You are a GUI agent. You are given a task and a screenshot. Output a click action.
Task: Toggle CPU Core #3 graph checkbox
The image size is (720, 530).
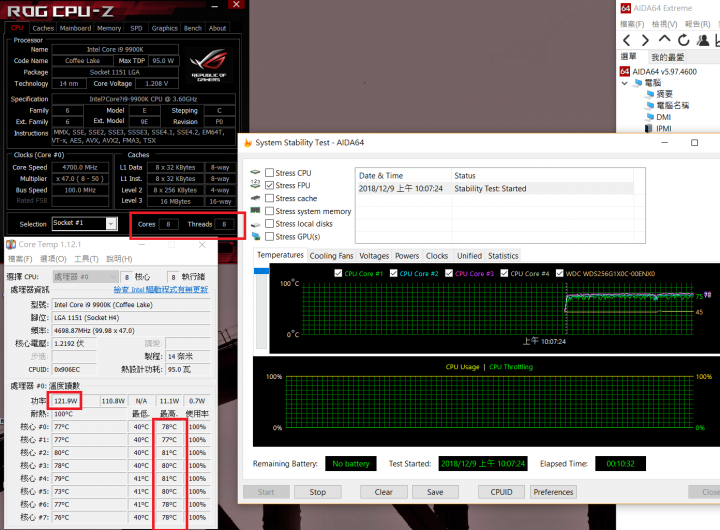tap(449, 273)
